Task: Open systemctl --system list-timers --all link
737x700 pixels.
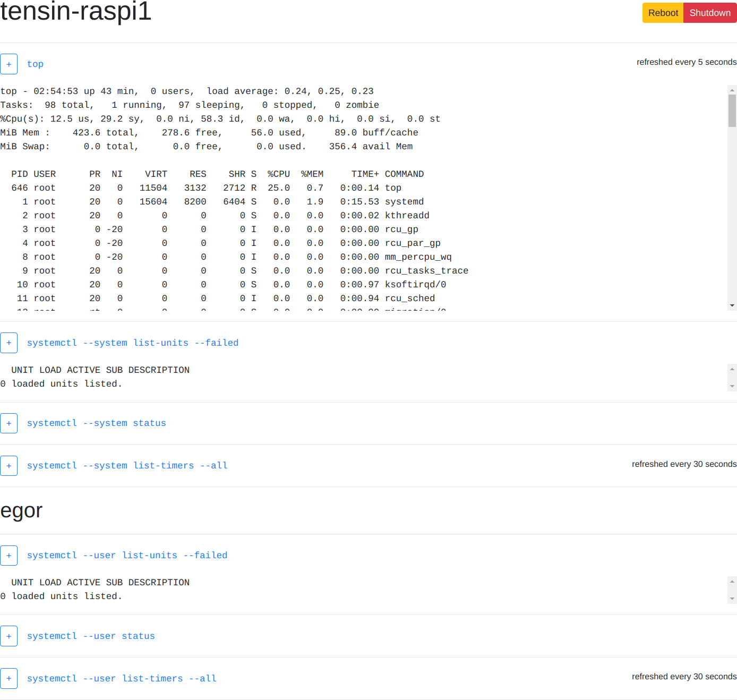Action: [127, 466]
